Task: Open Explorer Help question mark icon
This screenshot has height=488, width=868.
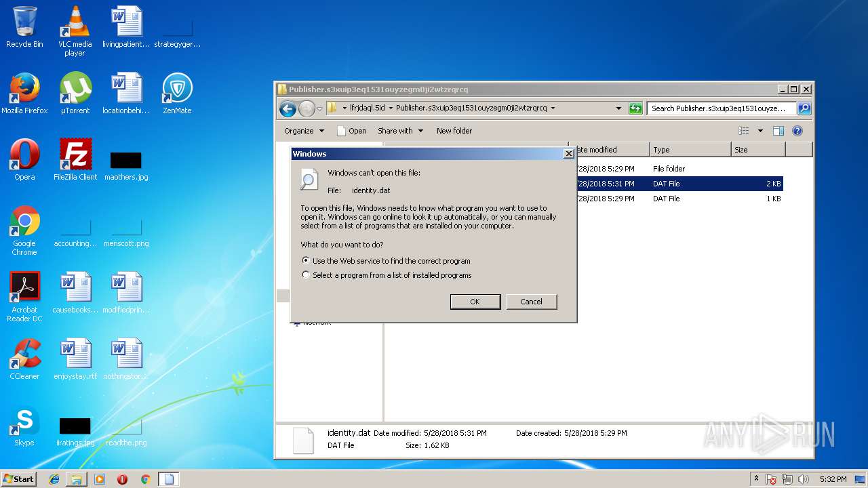Action: click(x=797, y=131)
